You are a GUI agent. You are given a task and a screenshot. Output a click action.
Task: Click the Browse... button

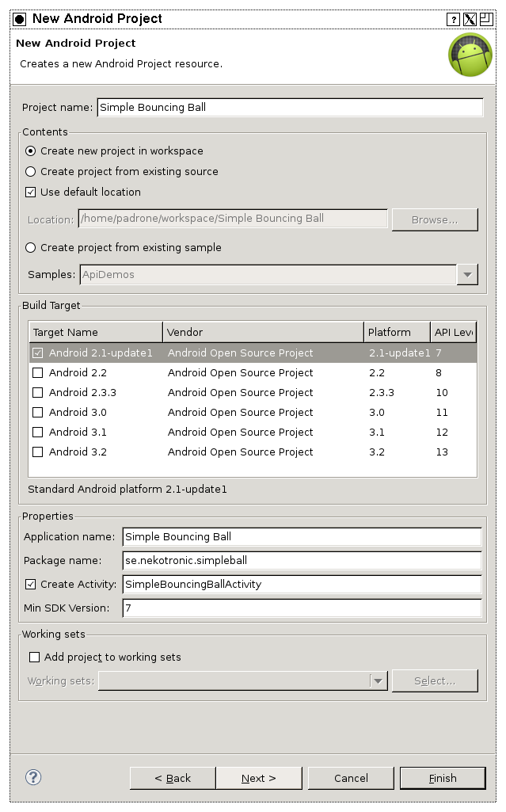[435, 219]
